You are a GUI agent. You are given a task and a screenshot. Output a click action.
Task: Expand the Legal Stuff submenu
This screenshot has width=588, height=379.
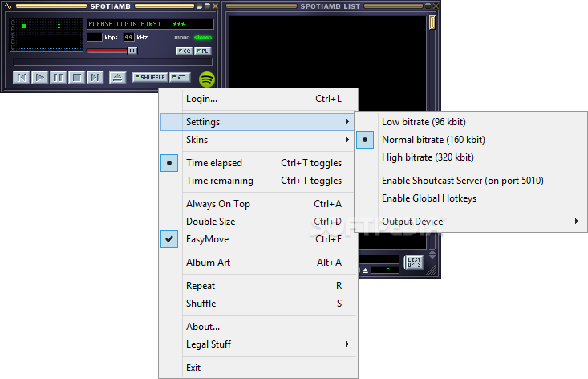(258, 344)
